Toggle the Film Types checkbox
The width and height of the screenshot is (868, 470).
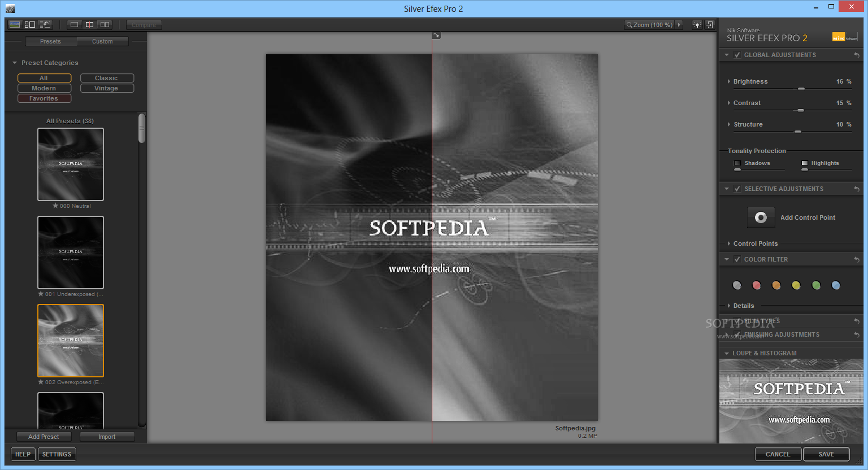click(x=737, y=321)
